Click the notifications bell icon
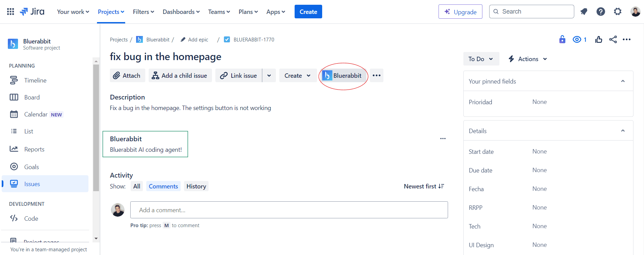Screen dimensions: 644x255 point(584,12)
